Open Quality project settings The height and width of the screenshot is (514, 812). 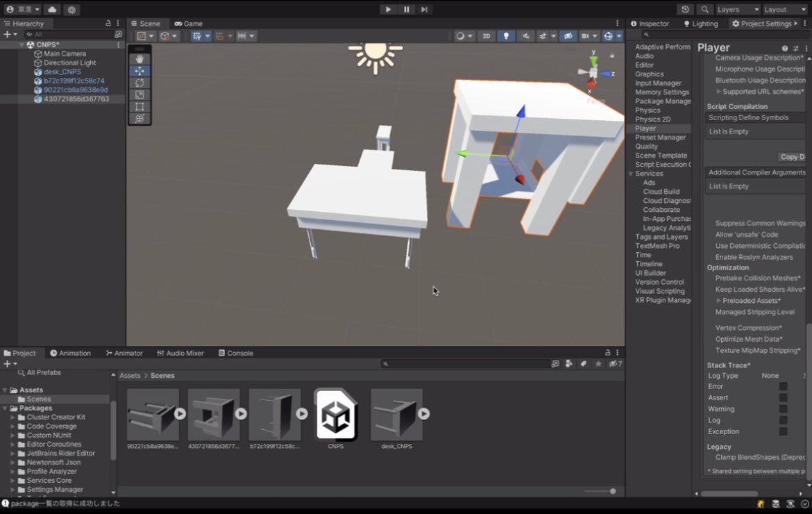(x=646, y=147)
